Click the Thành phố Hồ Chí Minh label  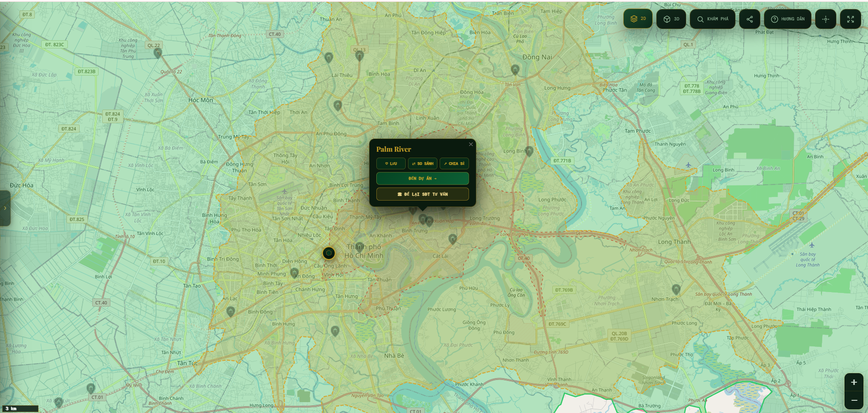(364, 251)
